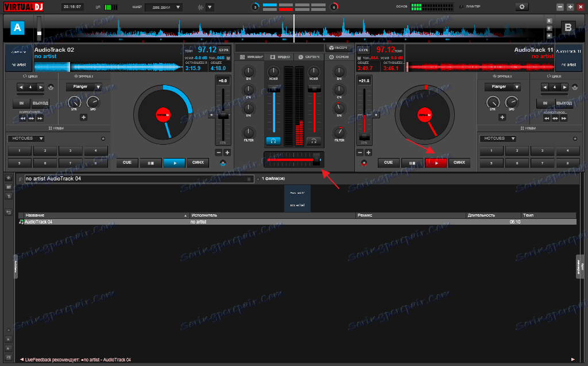Pause deck B playback

(412, 163)
